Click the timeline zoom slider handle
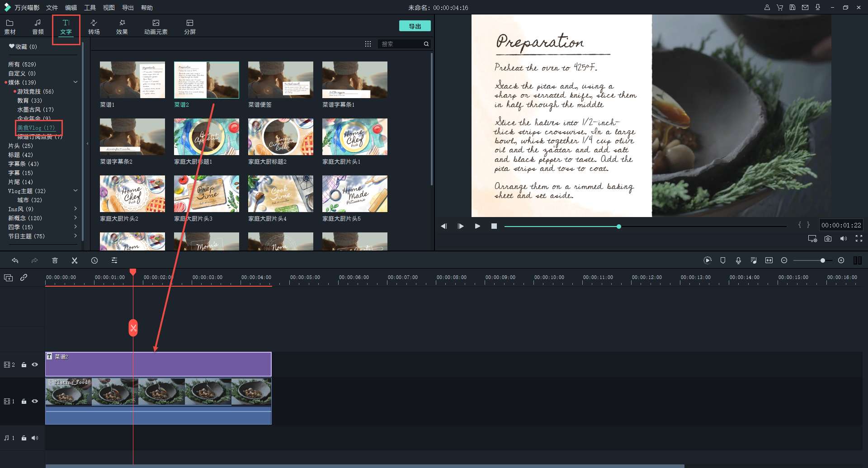This screenshot has height=468, width=868. (823, 260)
